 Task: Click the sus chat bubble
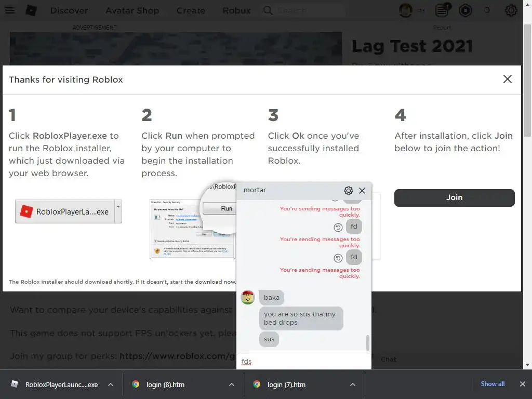click(269, 339)
